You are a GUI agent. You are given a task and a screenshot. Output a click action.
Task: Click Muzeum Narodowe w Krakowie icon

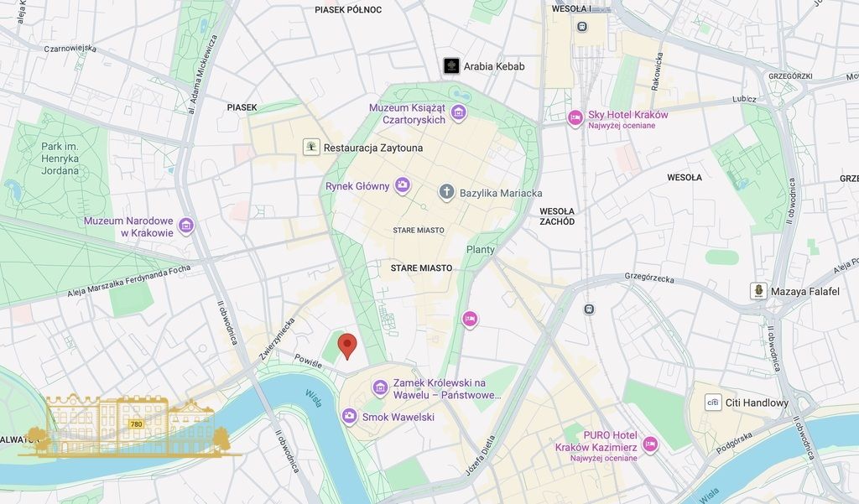click(x=186, y=226)
